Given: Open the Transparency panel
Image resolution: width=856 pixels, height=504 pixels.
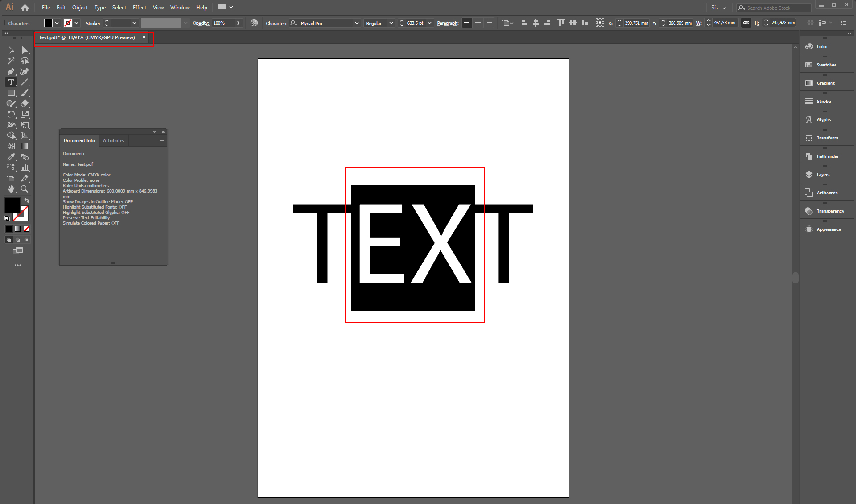Looking at the screenshot, I should (x=830, y=210).
